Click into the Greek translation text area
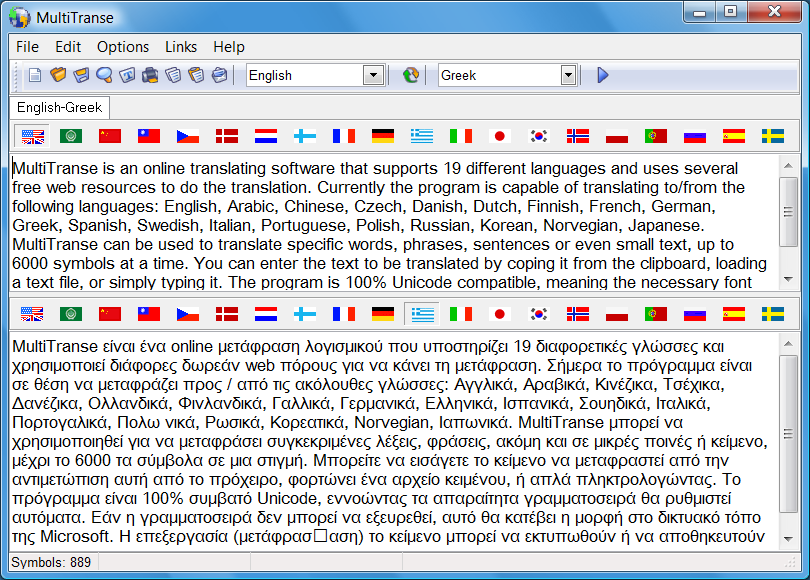The height and width of the screenshot is (580, 810). point(394,441)
